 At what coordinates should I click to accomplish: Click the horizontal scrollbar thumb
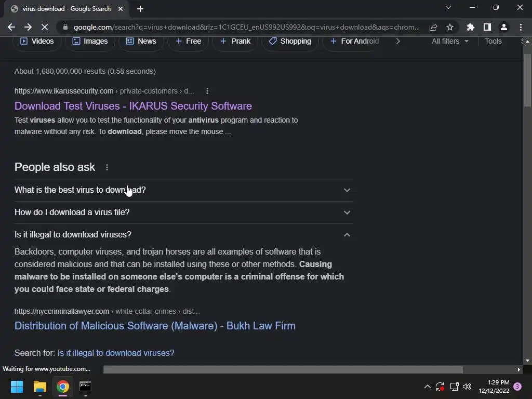tap(283, 369)
